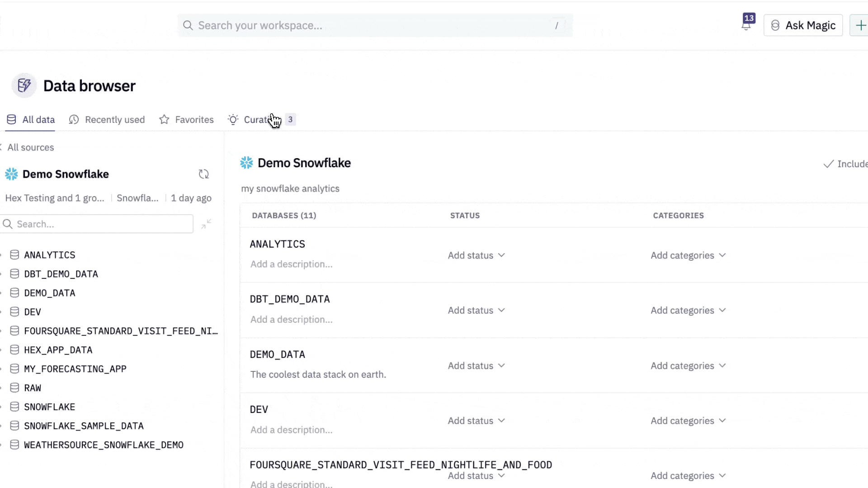Open the Recently used tab
The width and height of the screenshot is (868, 488).
point(107,120)
